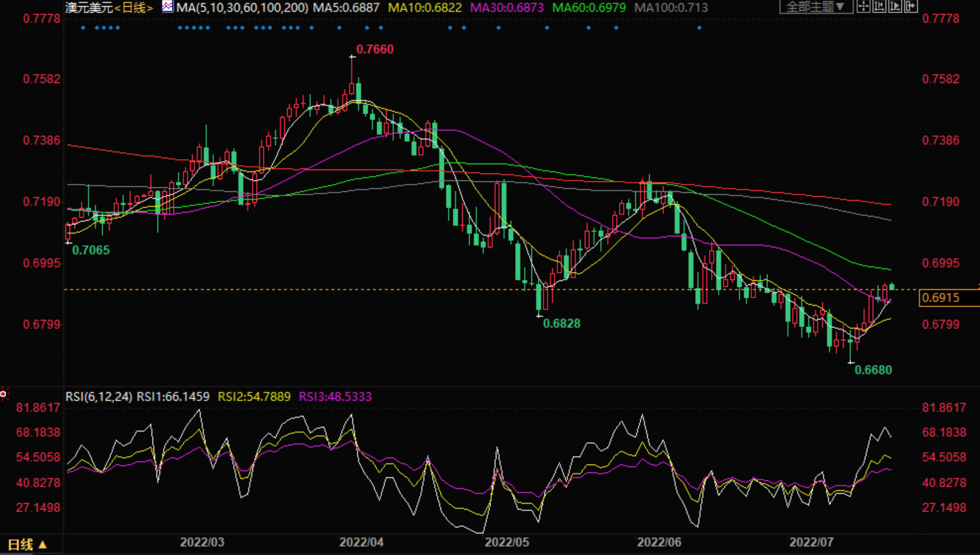Click the exit chart arrow icon

tap(911, 6)
